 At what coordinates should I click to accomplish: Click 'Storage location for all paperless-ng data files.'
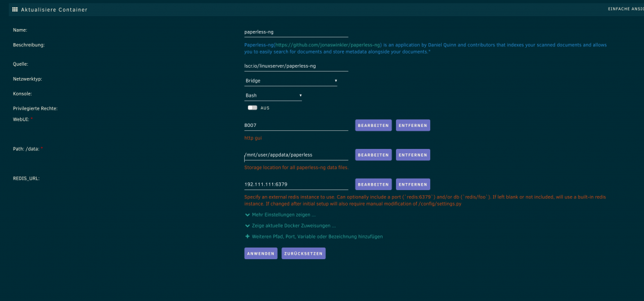296,168
